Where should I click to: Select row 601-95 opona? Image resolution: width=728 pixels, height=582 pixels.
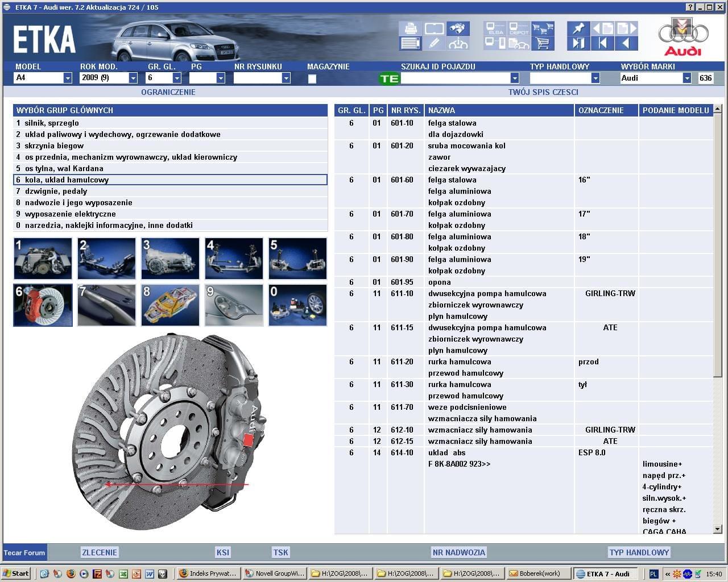click(523, 282)
